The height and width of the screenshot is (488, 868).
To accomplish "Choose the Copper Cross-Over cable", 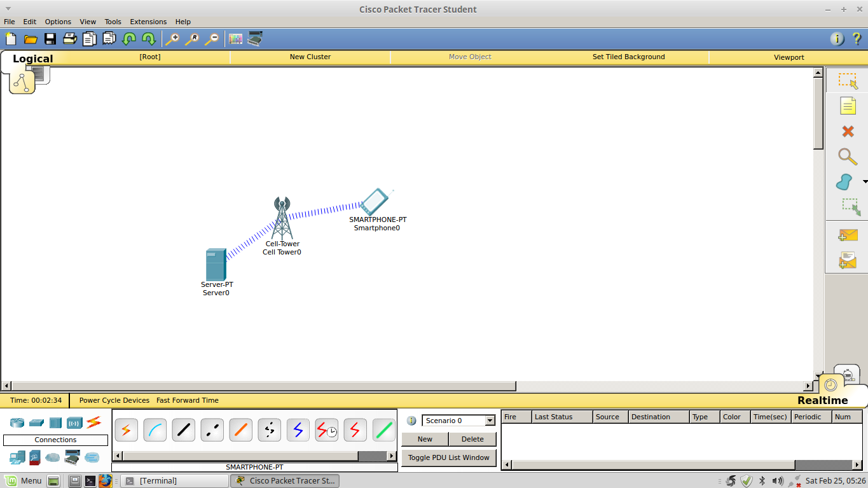I will click(212, 429).
